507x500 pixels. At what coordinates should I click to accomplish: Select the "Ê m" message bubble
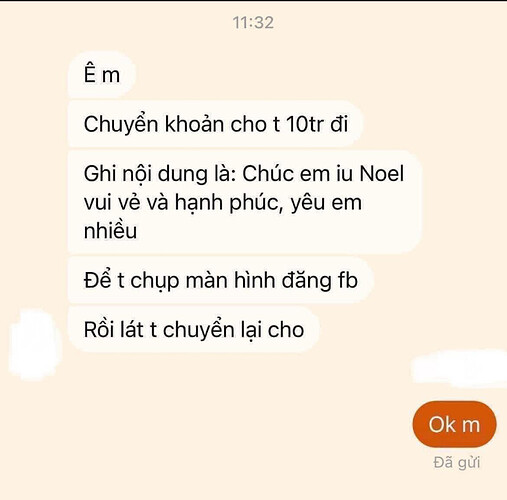[102, 75]
